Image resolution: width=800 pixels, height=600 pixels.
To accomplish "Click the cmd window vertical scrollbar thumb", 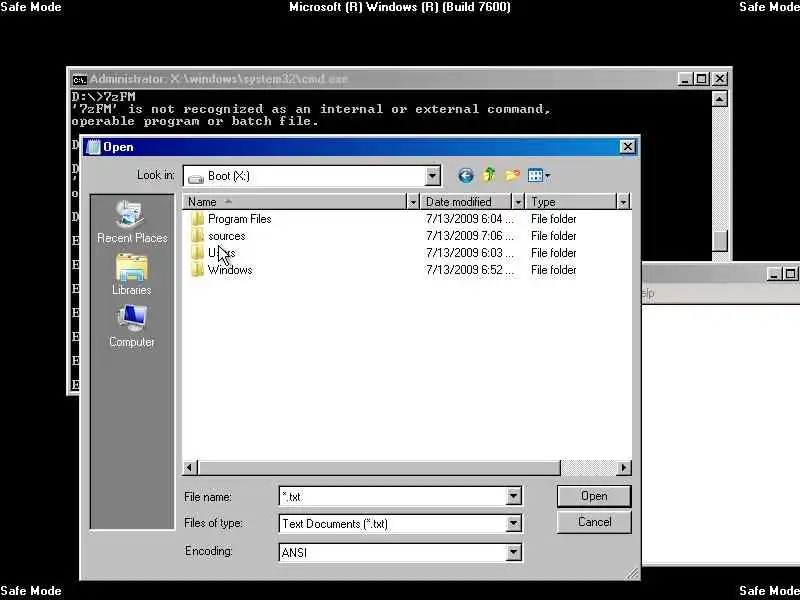I will pos(719,241).
